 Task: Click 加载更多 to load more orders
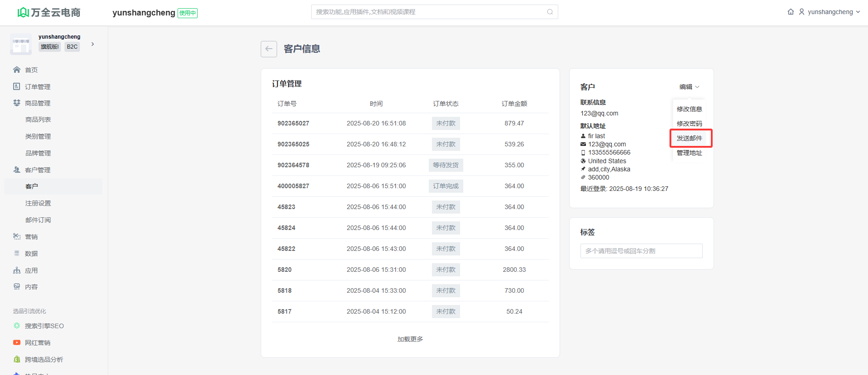(410, 339)
